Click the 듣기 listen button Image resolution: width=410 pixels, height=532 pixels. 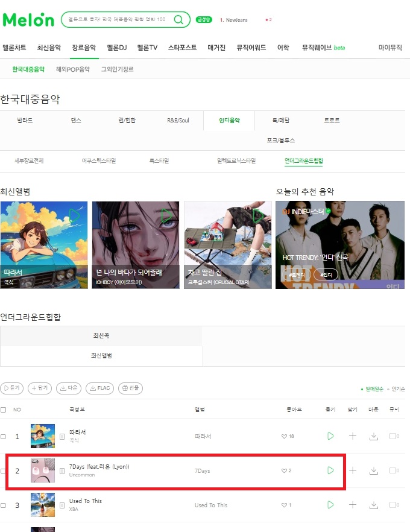tap(12, 388)
